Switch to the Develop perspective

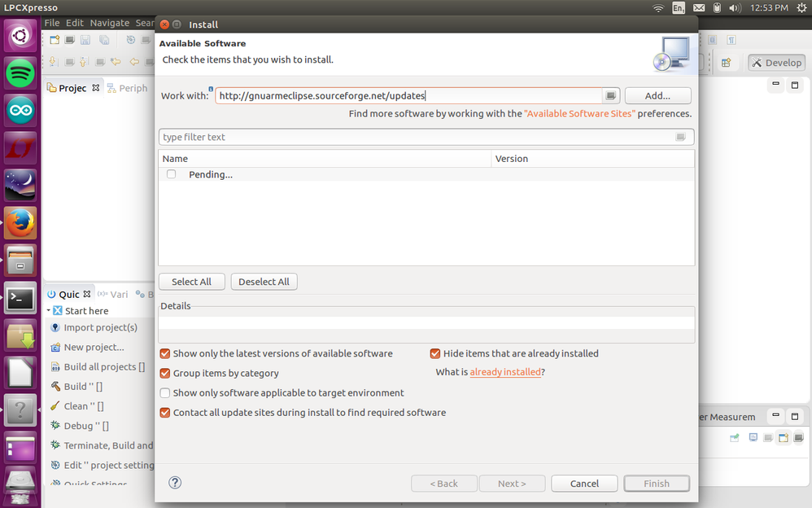point(776,62)
